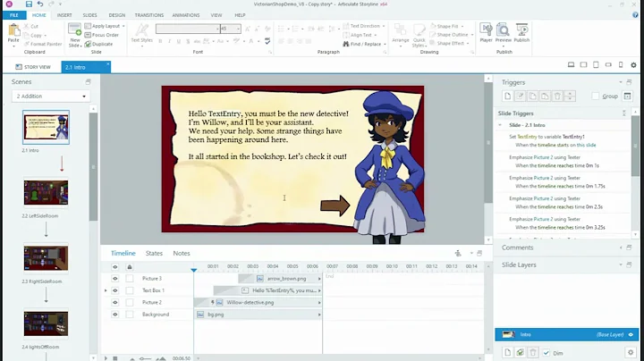Click Story View button
The image size is (644, 361).
coord(33,67)
